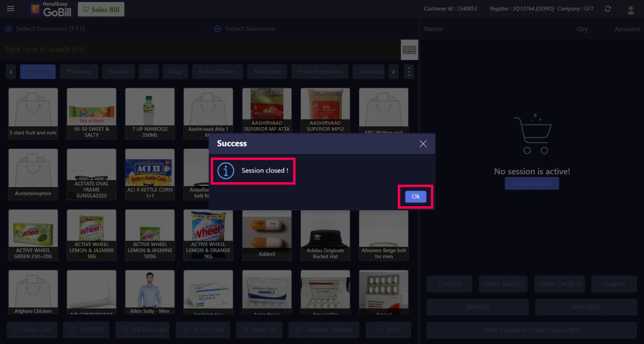
Task: Select the Fresh Vegetables category tab
Action: tap(320, 71)
